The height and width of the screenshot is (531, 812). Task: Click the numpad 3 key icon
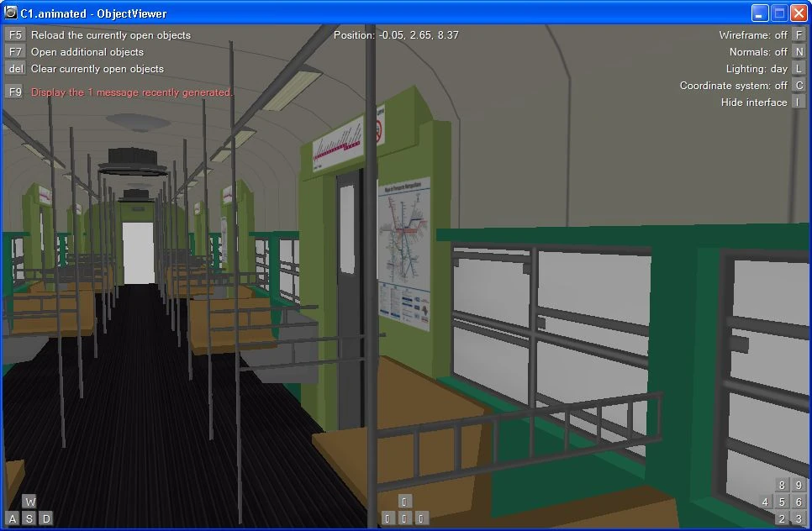click(799, 518)
